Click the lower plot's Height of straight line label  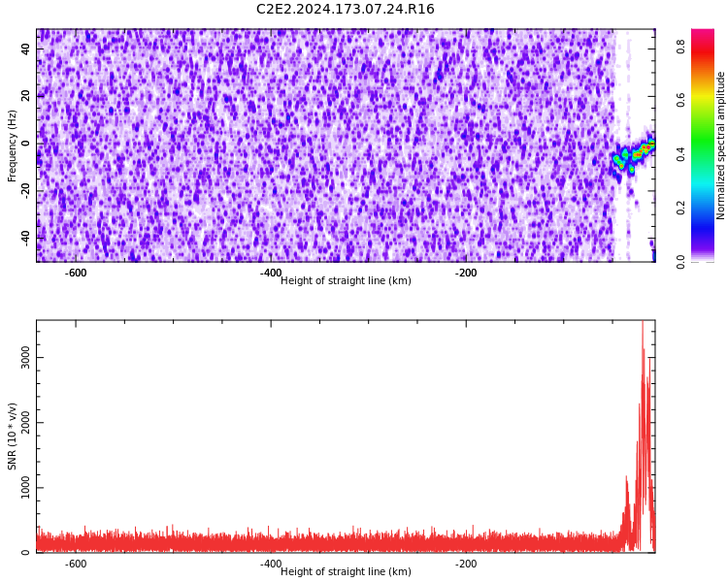(x=346, y=571)
